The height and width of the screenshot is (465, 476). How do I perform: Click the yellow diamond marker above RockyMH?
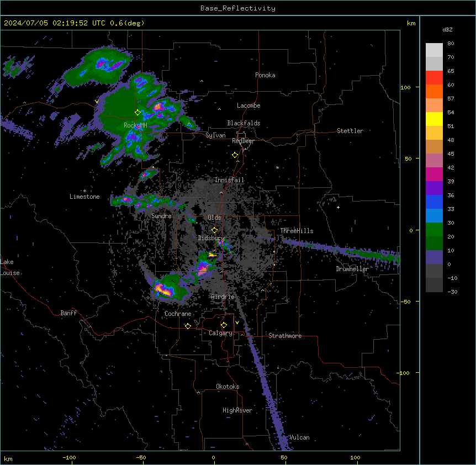pos(137,112)
